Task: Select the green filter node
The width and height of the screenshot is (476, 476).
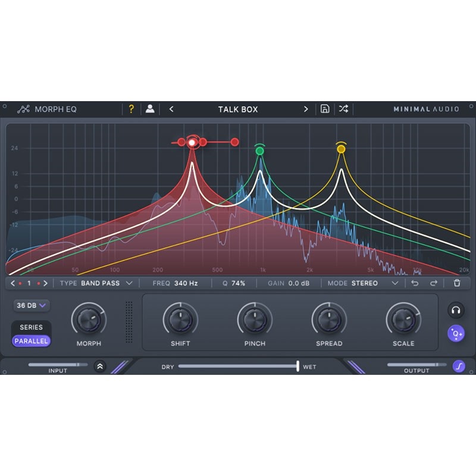Action: click(x=259, y=151)
